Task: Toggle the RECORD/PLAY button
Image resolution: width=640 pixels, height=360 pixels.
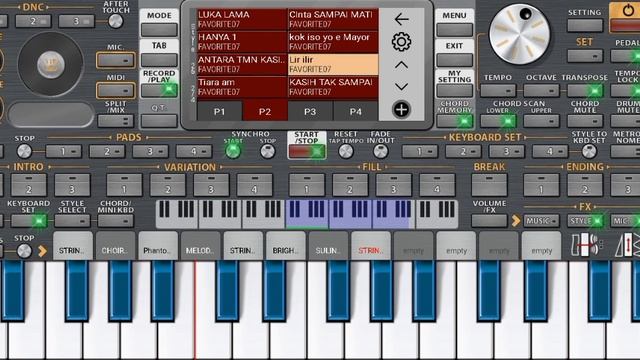Action: pos(159,90)
